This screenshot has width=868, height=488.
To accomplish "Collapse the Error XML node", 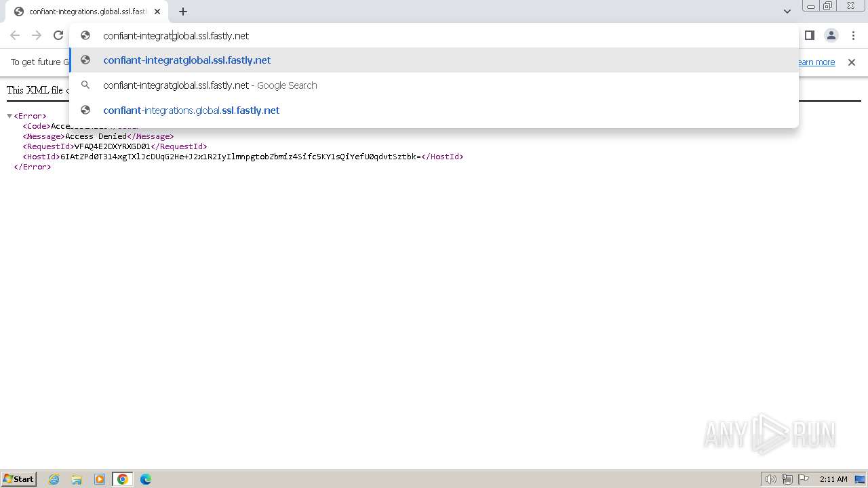I will coord(9,116).
